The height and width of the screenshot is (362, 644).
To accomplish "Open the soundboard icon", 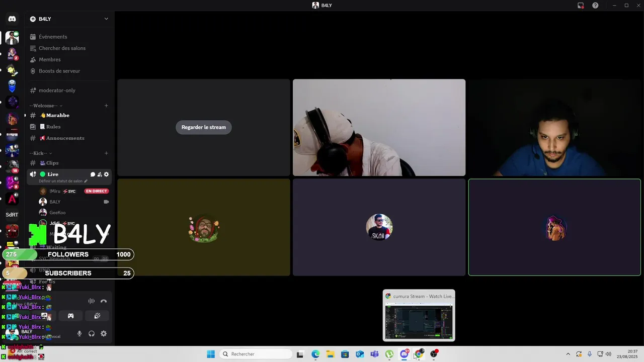I will [97, 316].
